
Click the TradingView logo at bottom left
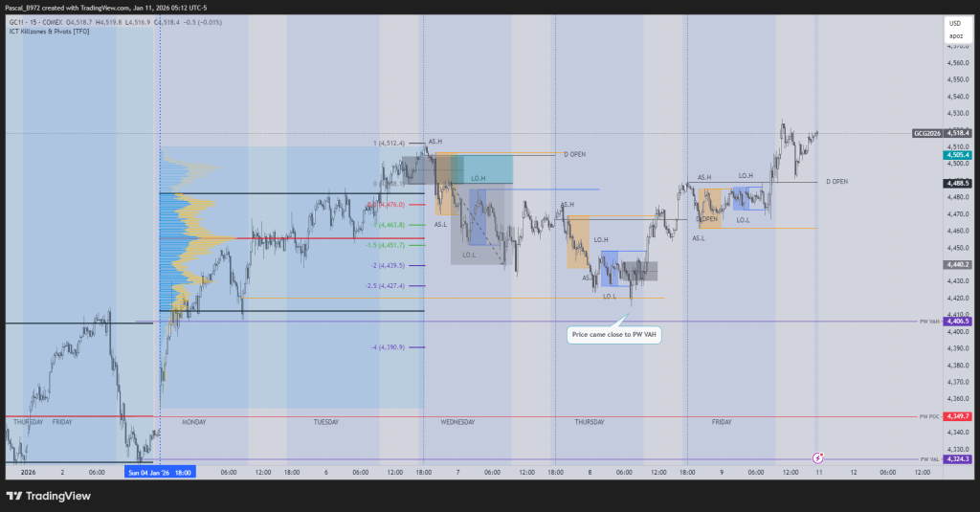click(48, 496)
